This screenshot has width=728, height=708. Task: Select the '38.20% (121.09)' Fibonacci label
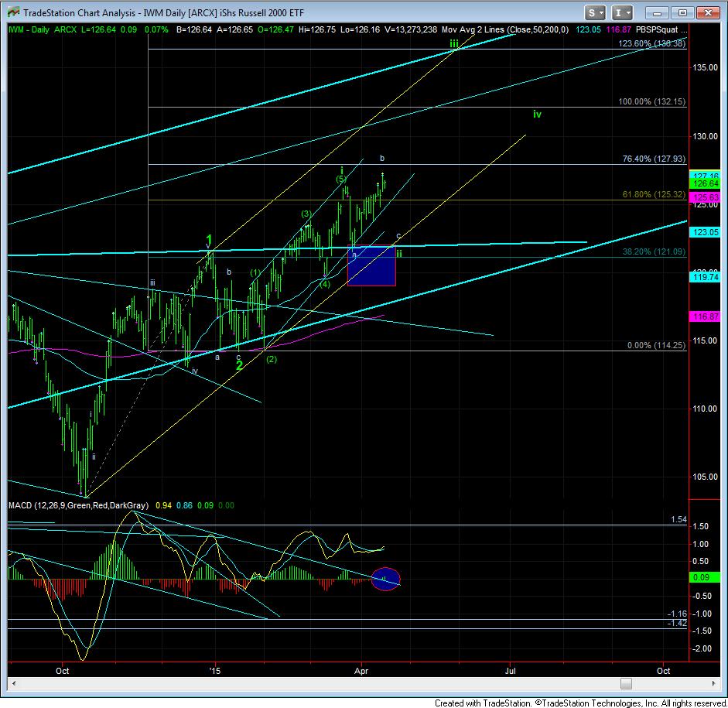tap(654, 251)
